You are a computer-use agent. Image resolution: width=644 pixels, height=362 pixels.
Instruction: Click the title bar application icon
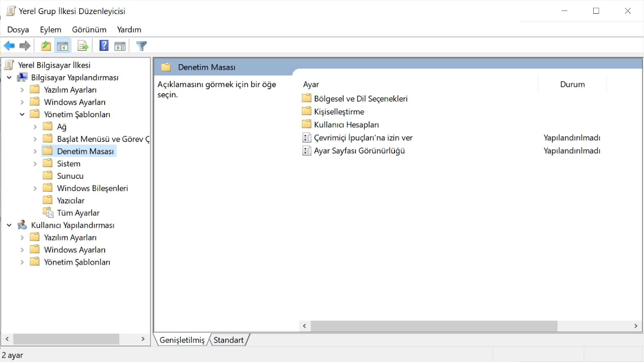click(x=11, y=11)
